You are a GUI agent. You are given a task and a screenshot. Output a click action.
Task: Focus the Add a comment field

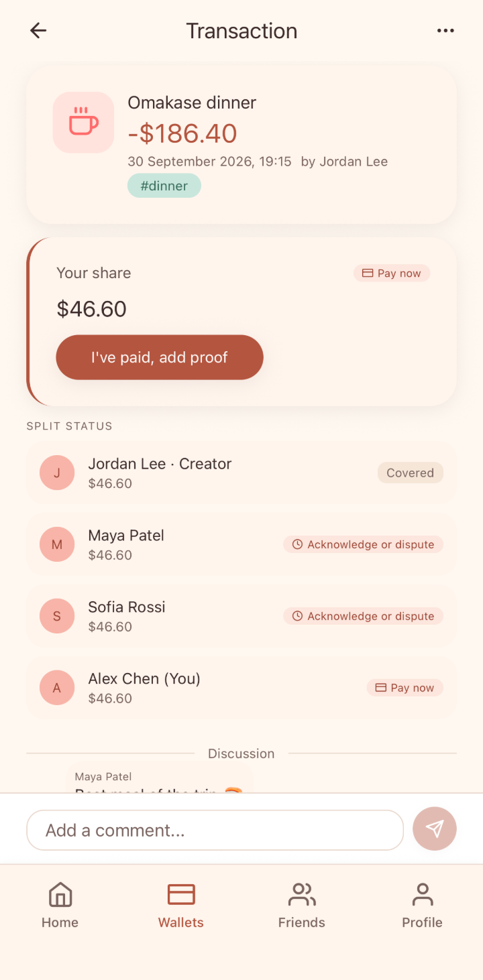click(215, 831)
